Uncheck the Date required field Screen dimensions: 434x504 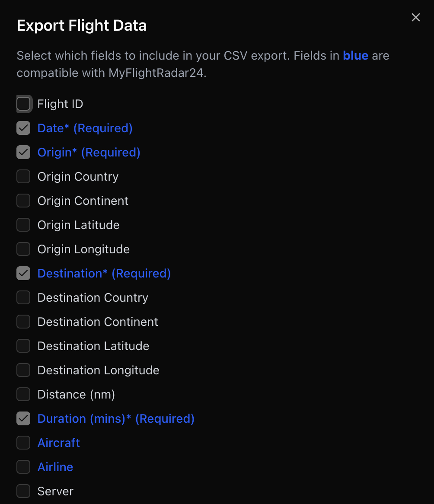pyautogui.click(x=23, y=128)
